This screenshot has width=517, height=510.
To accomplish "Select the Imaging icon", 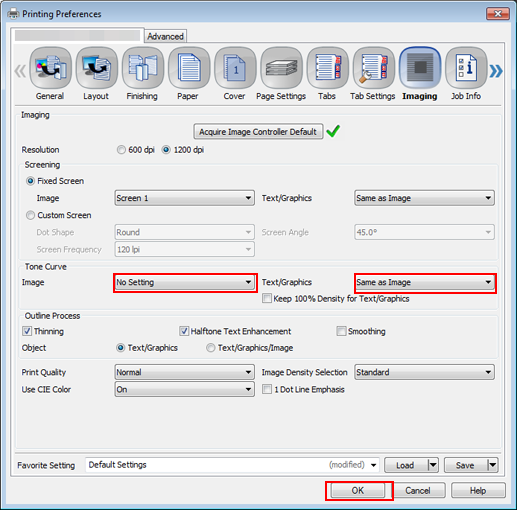I will click(420, 68).
